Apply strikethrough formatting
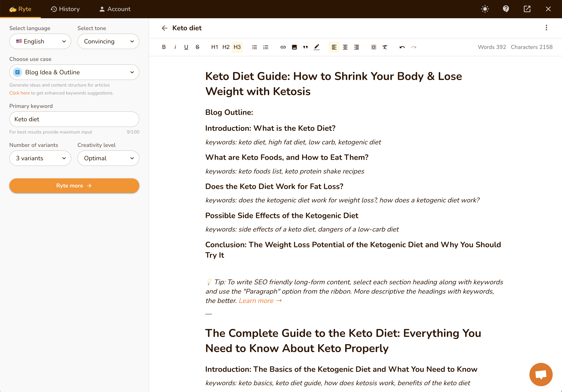This screenshot has width=562, height=392. (198, 47)
